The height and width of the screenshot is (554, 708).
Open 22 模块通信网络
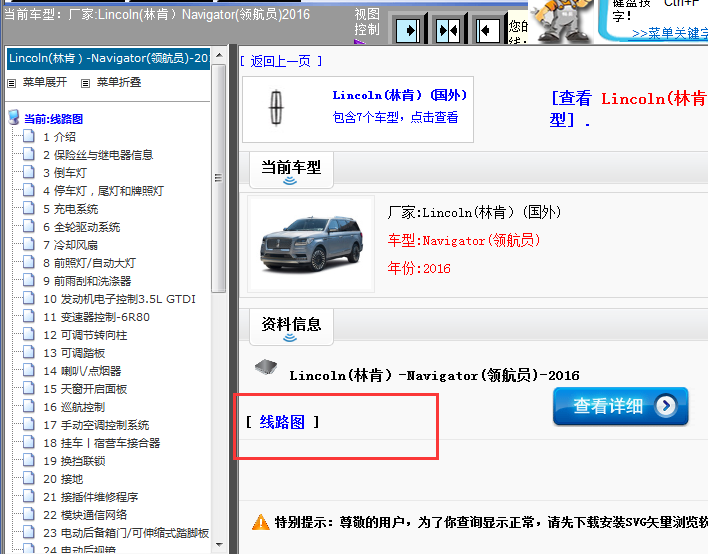tap(85, 515)
